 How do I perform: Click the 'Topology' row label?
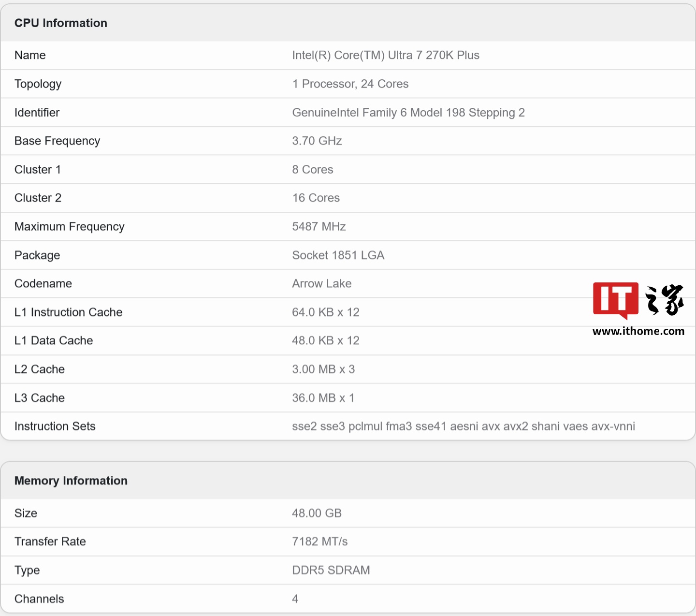click(38, 84)
